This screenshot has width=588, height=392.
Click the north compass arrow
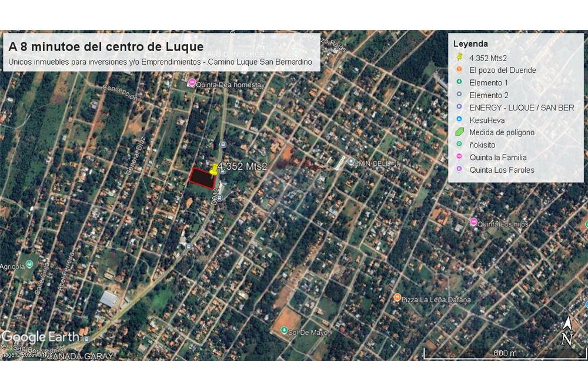click(x=567, y=327)
